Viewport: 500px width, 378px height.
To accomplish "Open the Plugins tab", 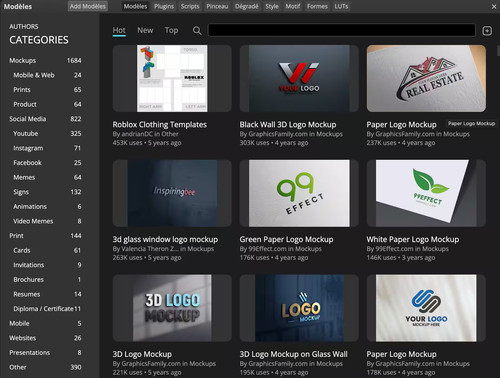I will click(x=164, y=6).
